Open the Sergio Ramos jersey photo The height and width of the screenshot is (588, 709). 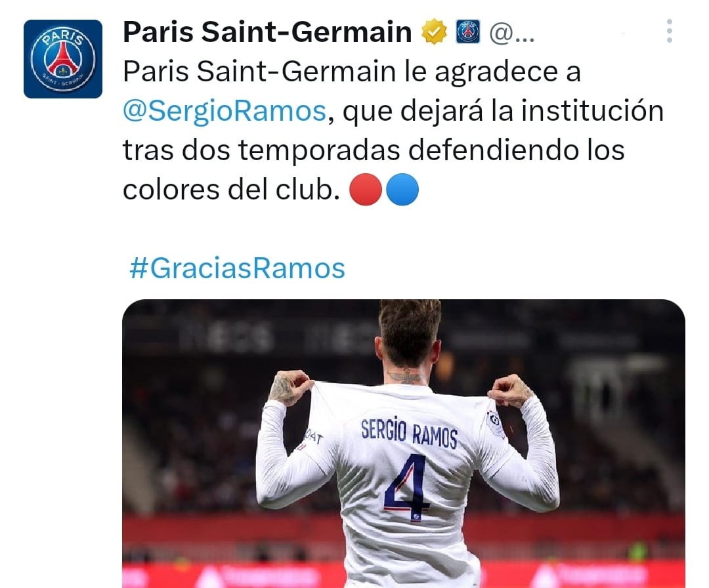pyautogui.click(x=403, y=444)
